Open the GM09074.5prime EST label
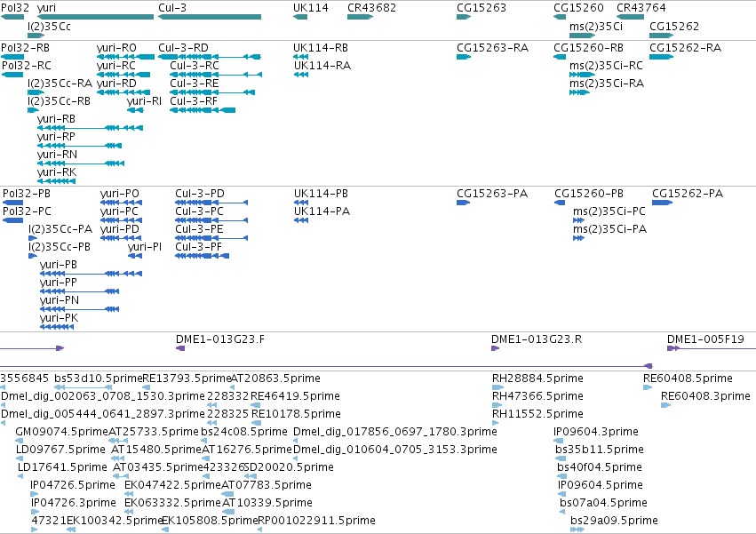 click(61, 432)
